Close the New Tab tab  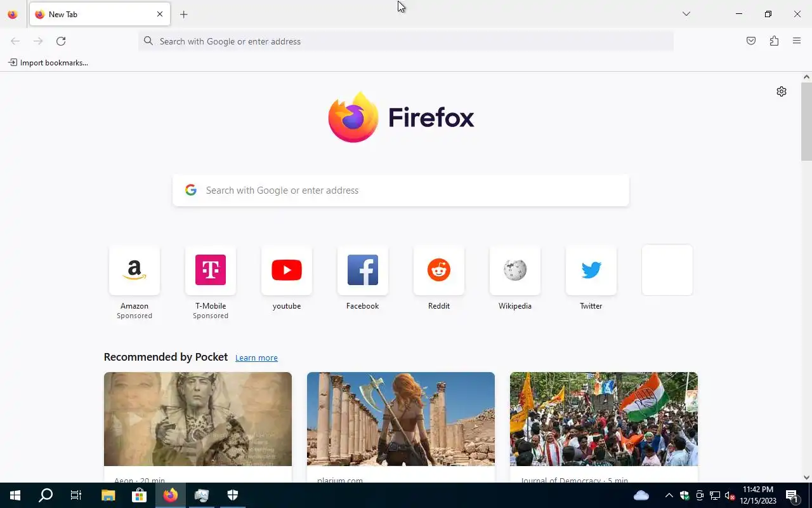pyautogui.click(x=160, y=14)
